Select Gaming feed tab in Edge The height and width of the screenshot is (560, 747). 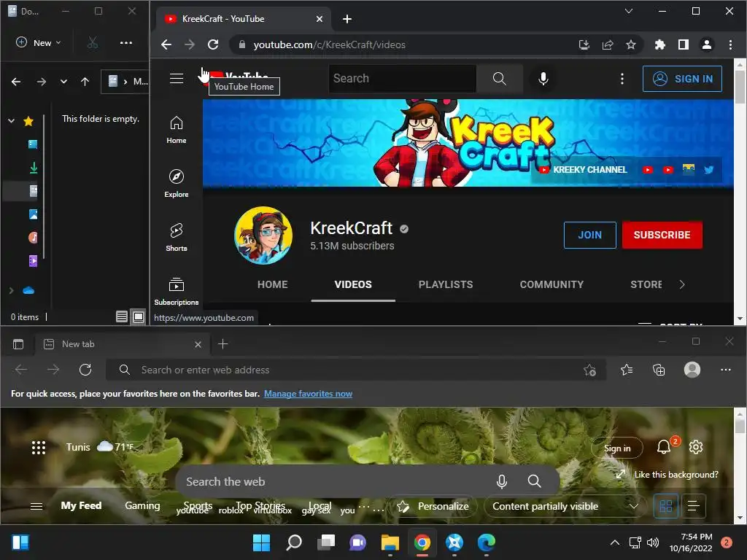tap(142, 506)
